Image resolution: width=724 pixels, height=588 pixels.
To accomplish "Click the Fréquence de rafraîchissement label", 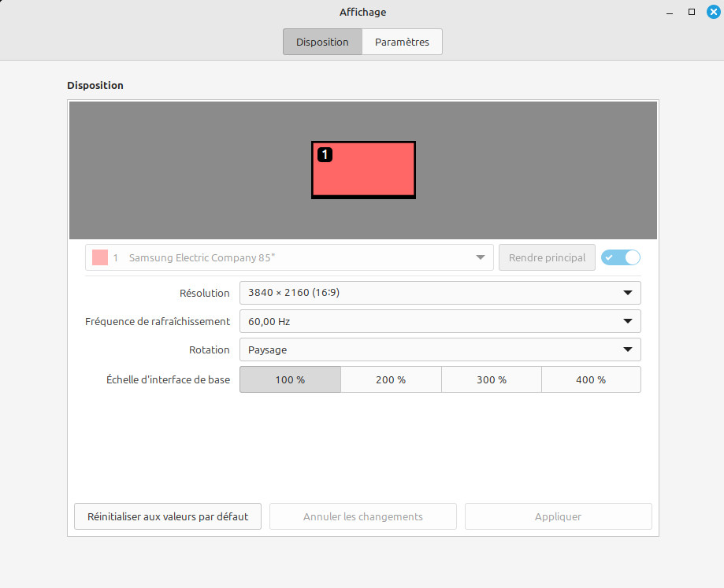I will click(x=158, y=321).
